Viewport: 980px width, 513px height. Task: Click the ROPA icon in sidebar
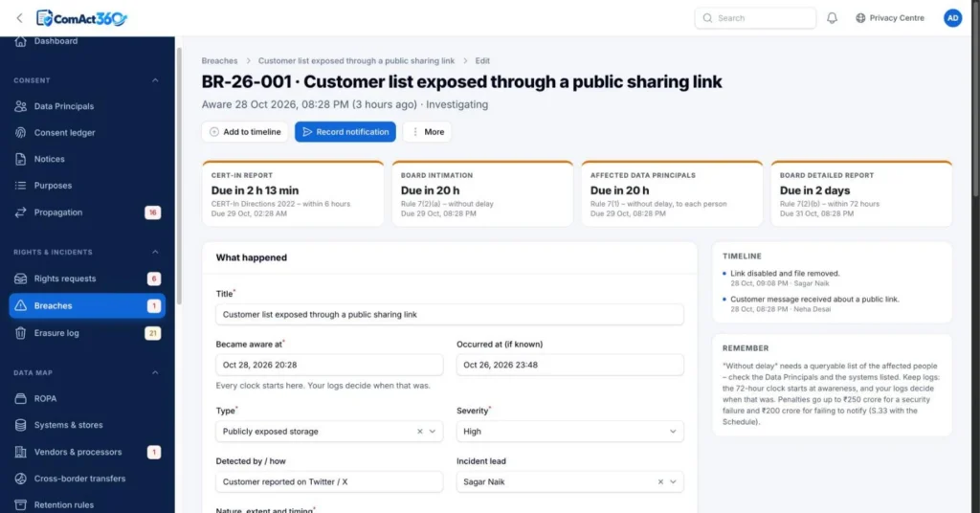click(21, 399)
